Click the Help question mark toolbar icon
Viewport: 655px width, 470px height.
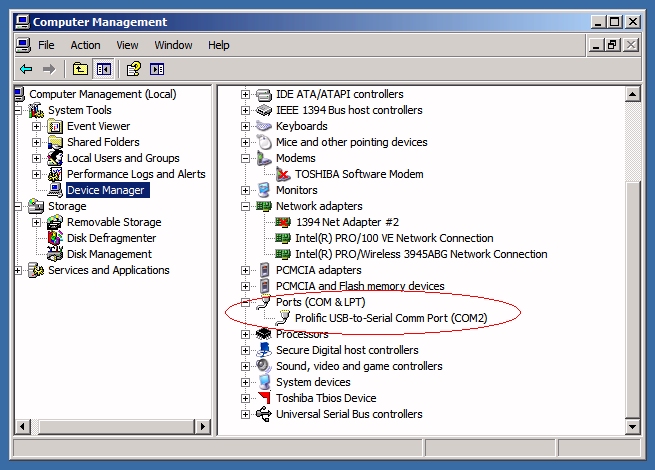pyautogui.click(x=134, y=69)
